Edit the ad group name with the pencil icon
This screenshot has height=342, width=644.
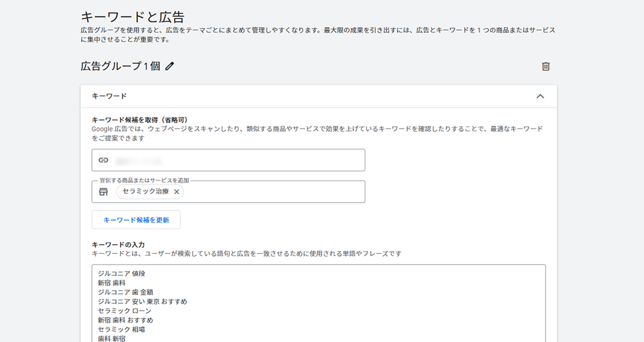point(170,66)
